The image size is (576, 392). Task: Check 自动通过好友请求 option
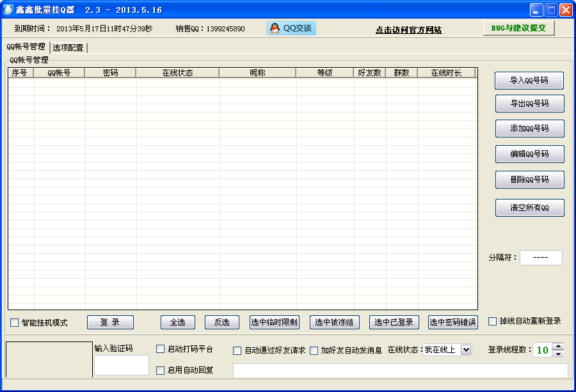click(237, 350)
